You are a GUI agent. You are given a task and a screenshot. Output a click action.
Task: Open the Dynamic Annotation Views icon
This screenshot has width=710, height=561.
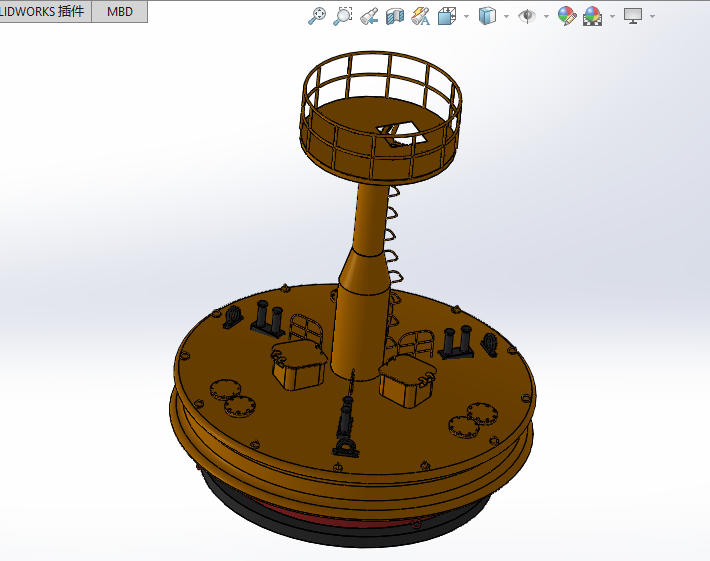[x=421, y=16]
